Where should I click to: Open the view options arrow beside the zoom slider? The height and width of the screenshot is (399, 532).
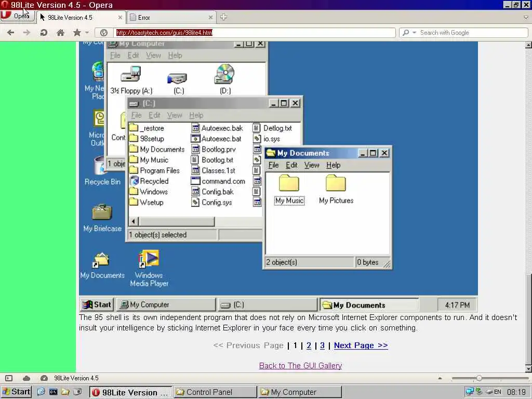[x=440, y=378]
